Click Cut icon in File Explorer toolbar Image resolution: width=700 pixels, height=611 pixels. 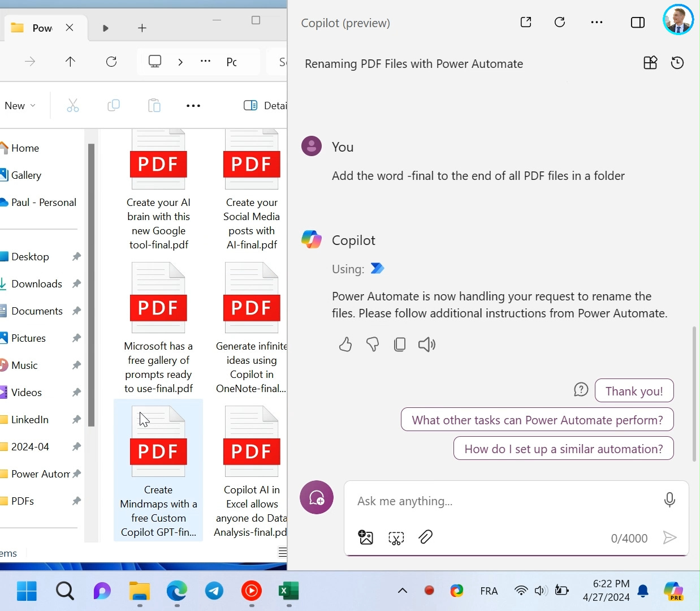tap(73, 105)
